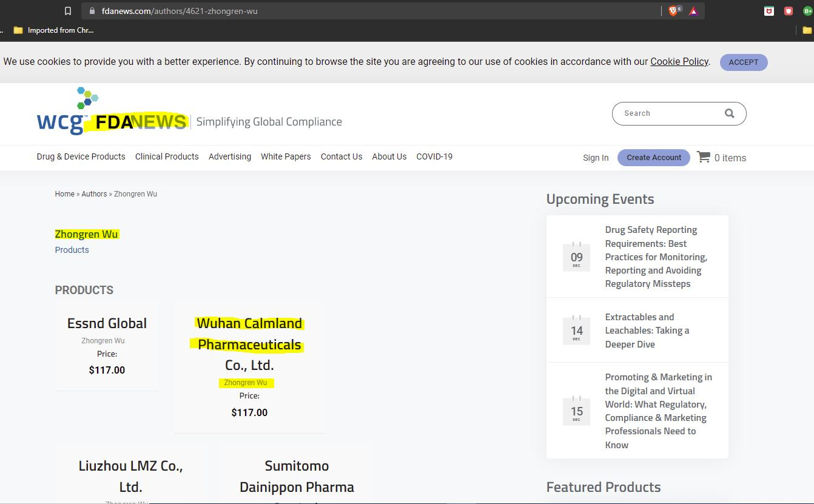The width and height of the screenshot is (814, 504).
Task: Open Brave Shields lion icon
Action: [673, 11]
